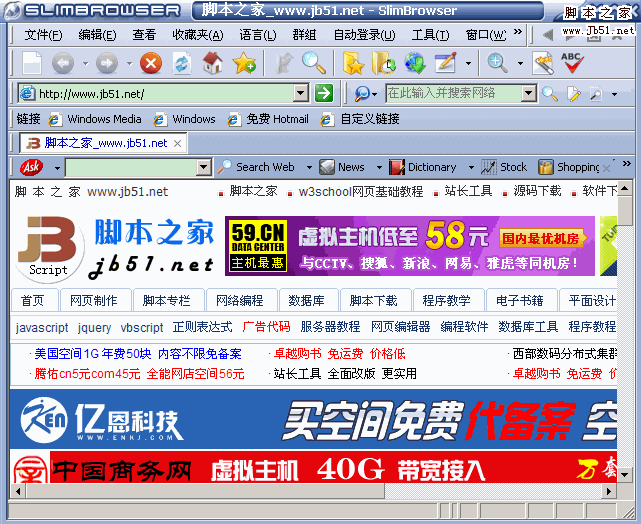
Task: Open the Search Web dropdown arrow
Action: pos(309,168)
